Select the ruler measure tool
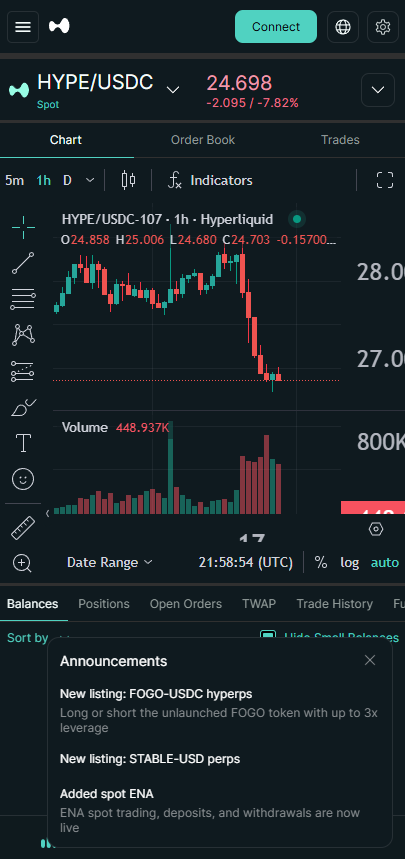Image resolution: width=405 pixels, height=859 pixels. coord(23,528)
